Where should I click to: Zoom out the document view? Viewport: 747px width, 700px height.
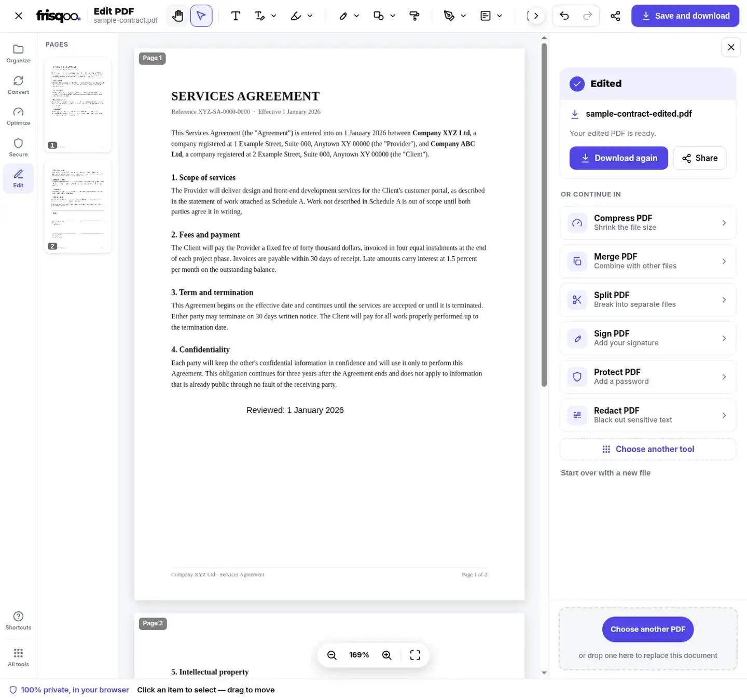[332, 655]
